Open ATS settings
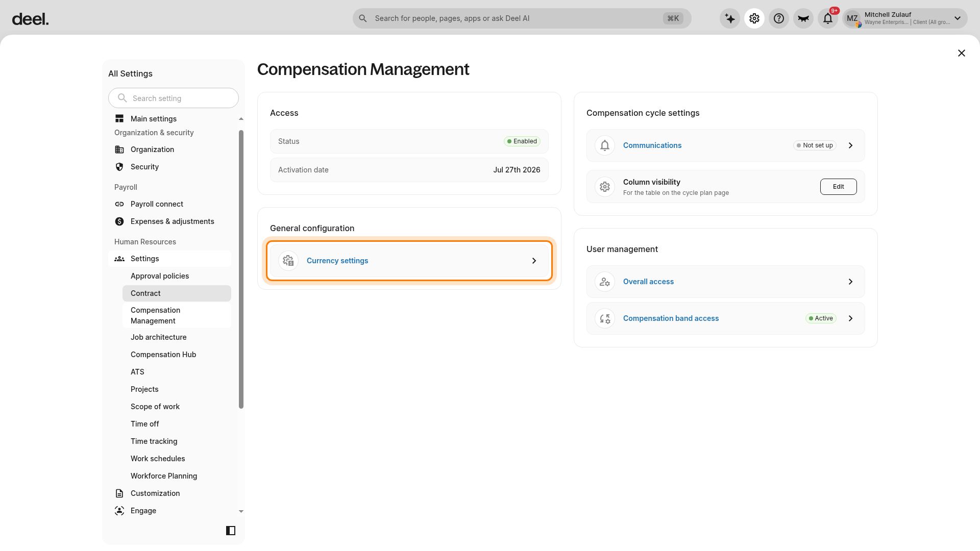 click(x=177, y=372)
